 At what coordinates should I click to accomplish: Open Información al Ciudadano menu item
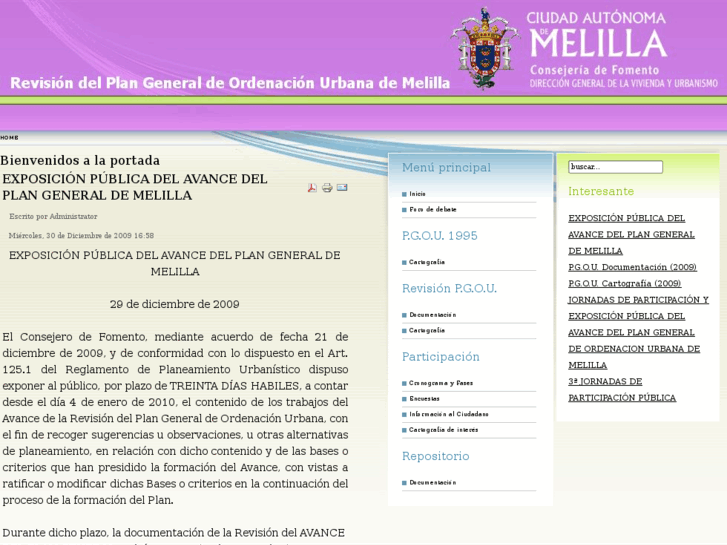[448, 414]
